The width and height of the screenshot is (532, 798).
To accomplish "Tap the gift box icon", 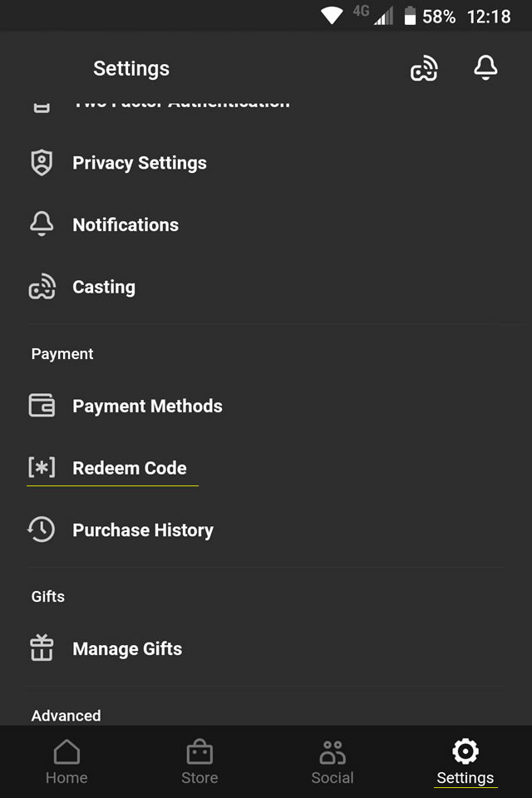I will pos(42,648).
